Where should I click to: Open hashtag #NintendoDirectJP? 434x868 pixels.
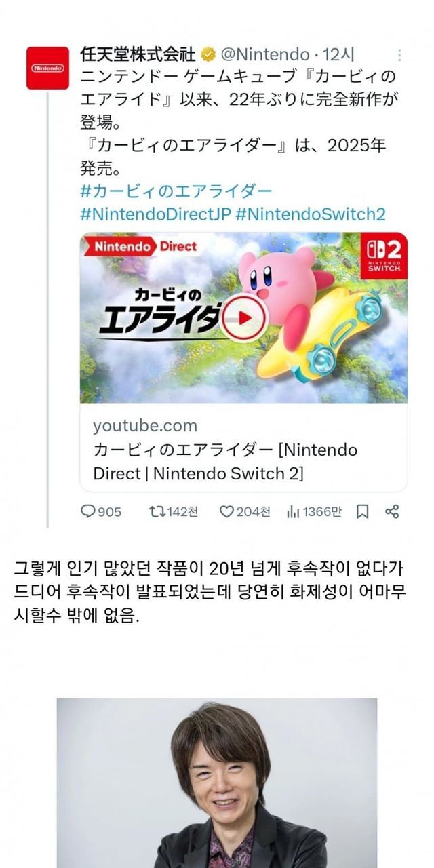click(155, 214)
